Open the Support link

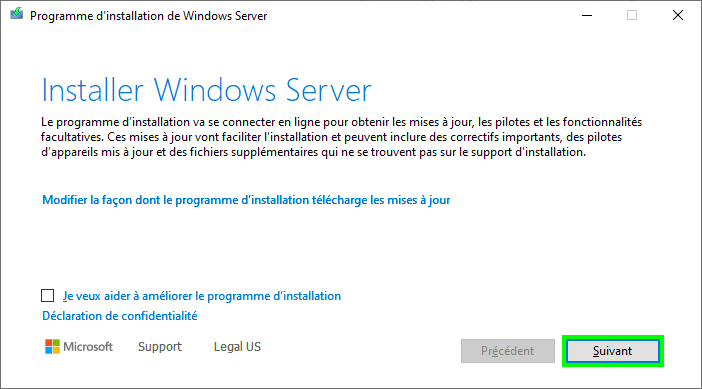coord(160,347)
